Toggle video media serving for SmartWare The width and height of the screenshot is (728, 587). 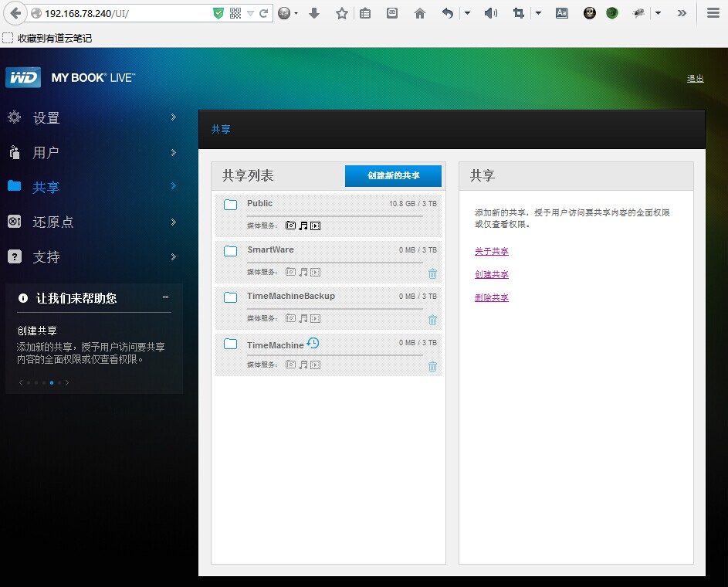click(315, 272)
